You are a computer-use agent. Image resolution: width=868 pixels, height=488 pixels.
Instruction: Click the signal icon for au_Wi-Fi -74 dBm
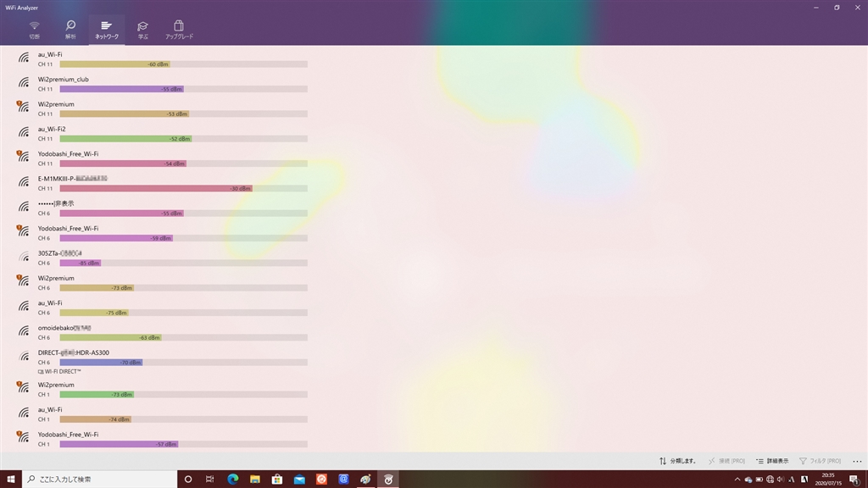tap(23, 413)
